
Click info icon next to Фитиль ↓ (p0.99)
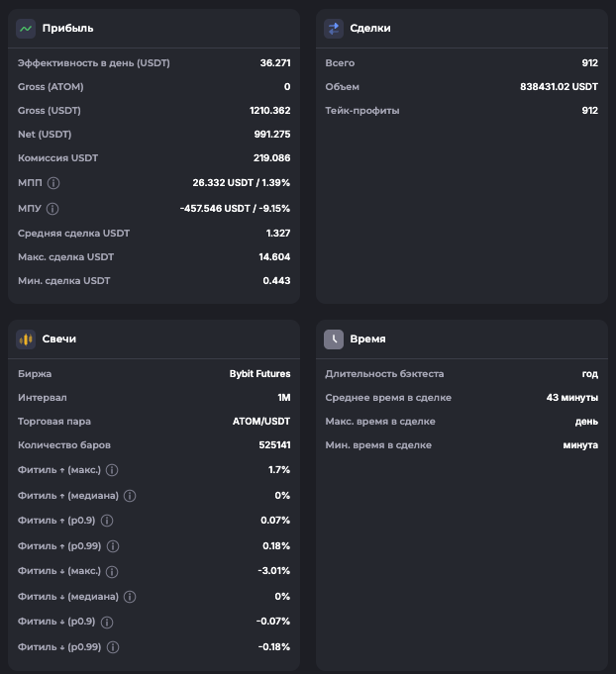(112, 647)
